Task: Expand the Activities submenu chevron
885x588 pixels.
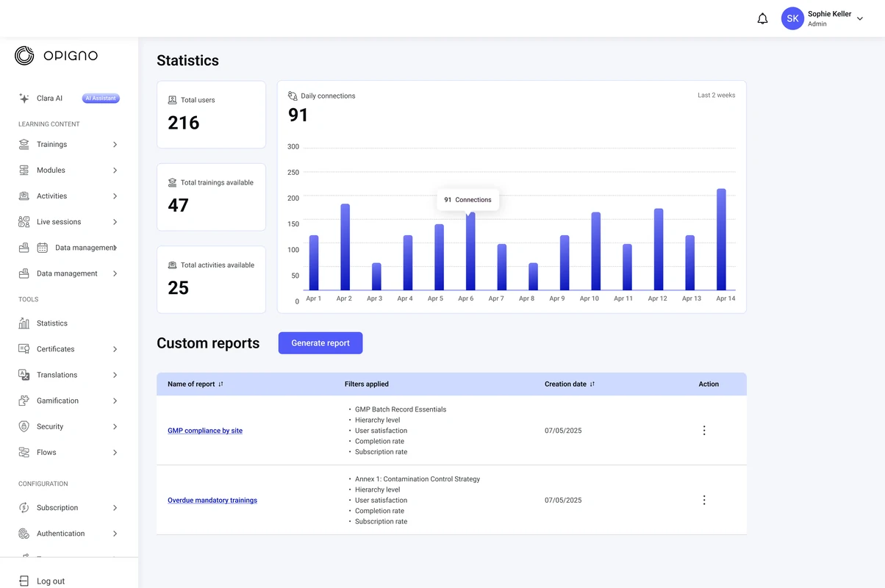Action: 115,196
